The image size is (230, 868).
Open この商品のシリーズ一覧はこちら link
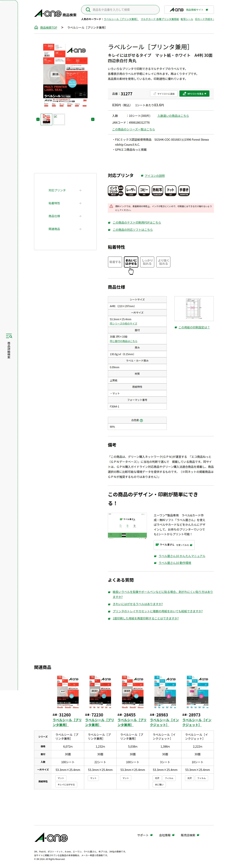tap(133, 129)
